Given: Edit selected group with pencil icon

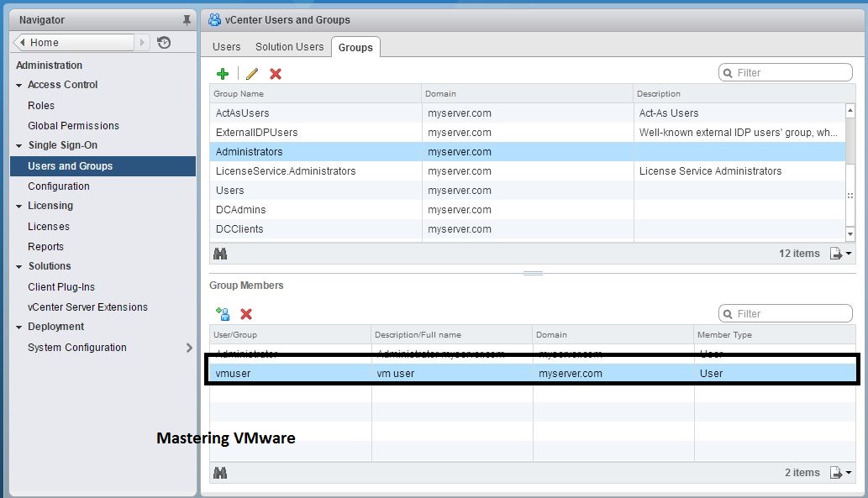Looking at the screenshot, I should [x=252, y=74].
